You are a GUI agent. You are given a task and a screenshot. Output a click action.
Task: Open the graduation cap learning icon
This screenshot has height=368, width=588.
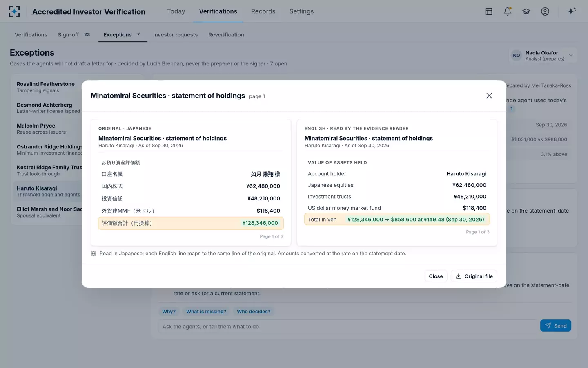526,11
